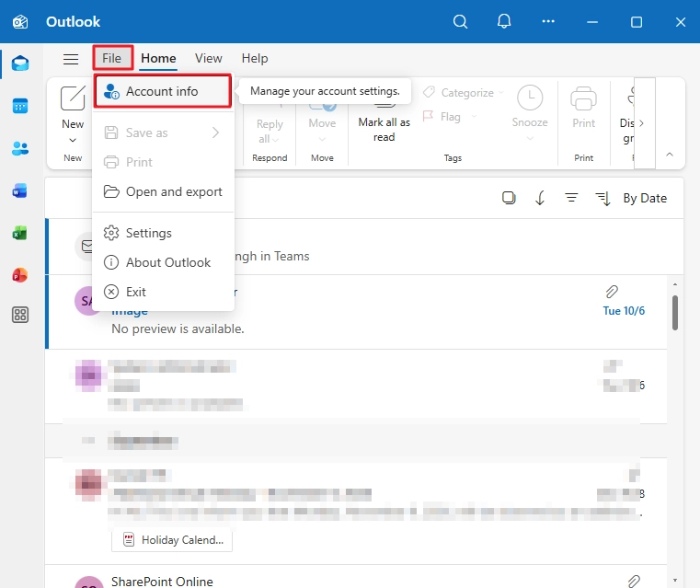
Task: Open More apps grid icon
Action: (x=20, y=315)
